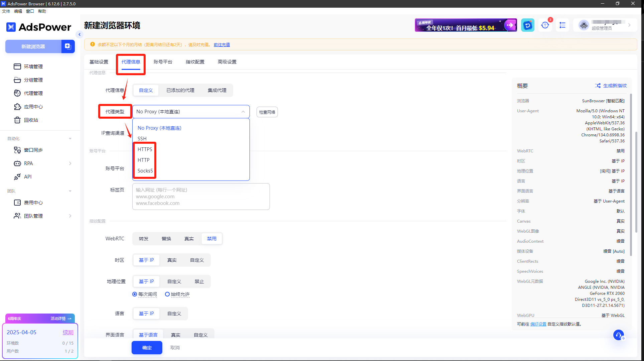This screenshot has width=644, height=361.
Task: Open the 回收站 recycle bin
Action: (32, 120)
